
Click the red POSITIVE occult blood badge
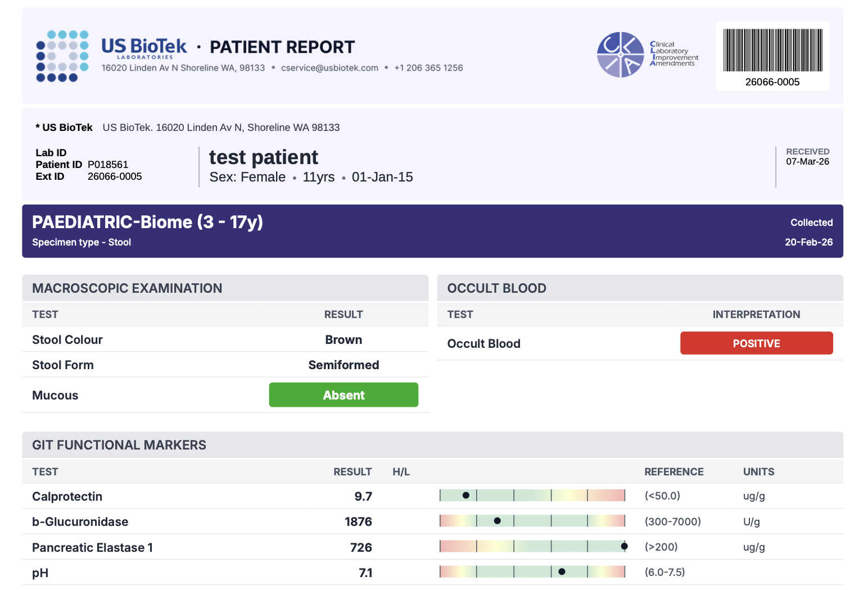click(x=756, y=343)
